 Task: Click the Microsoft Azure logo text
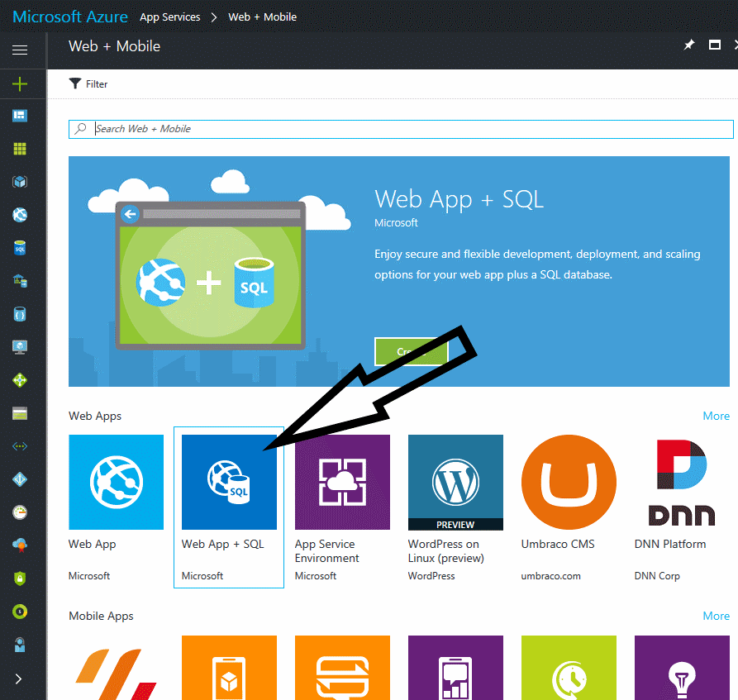click(70, 17)
